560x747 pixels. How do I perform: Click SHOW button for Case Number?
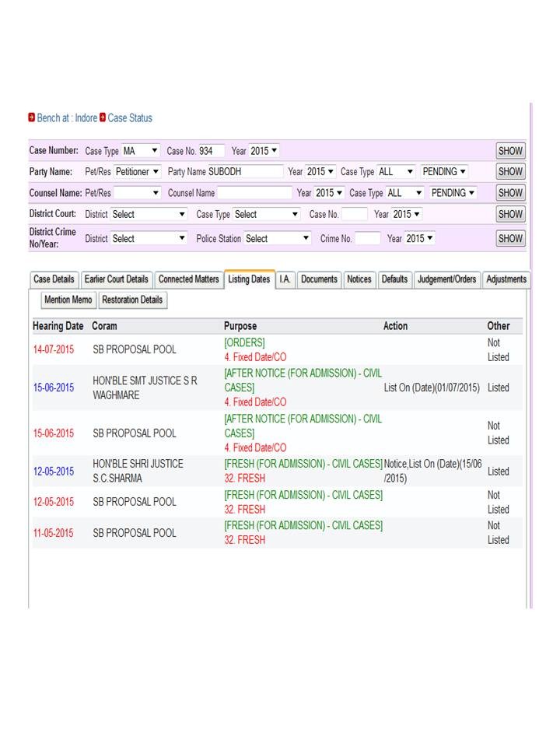click(510, 150)
